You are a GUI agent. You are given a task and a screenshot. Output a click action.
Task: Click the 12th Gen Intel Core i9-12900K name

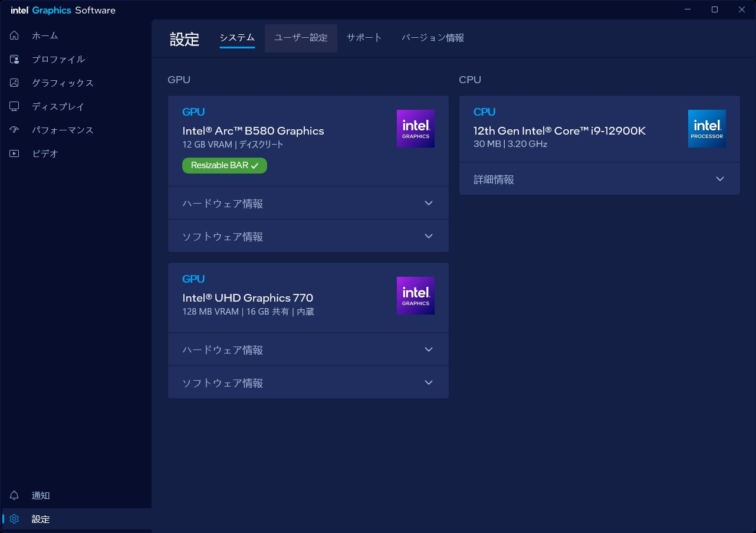(x=560, y=131)
